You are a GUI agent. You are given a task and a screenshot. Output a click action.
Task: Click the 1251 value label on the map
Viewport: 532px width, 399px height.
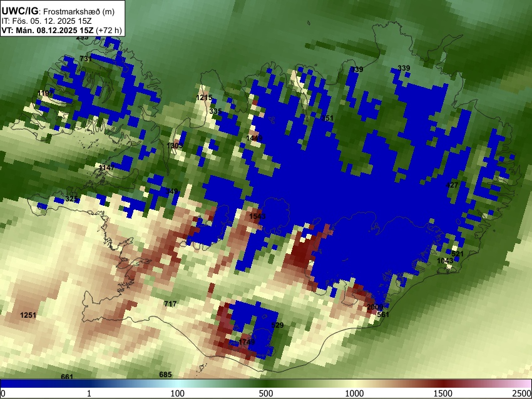(x=28, y=315)
